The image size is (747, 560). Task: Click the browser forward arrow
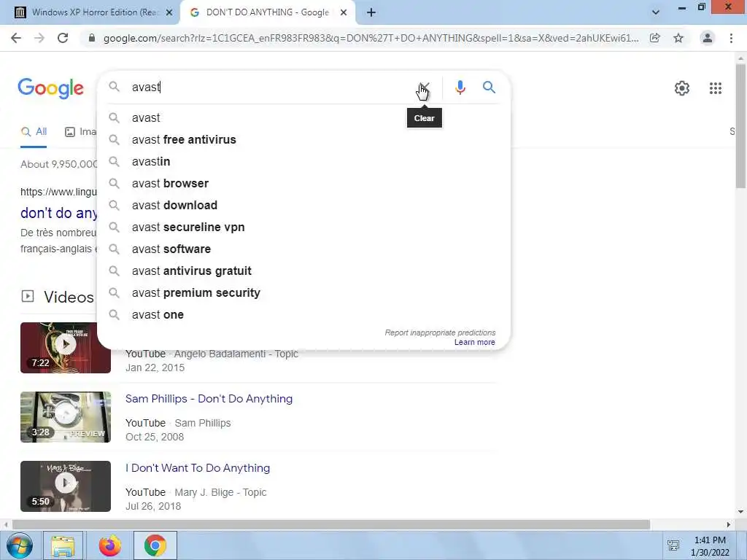pos(39,38)
